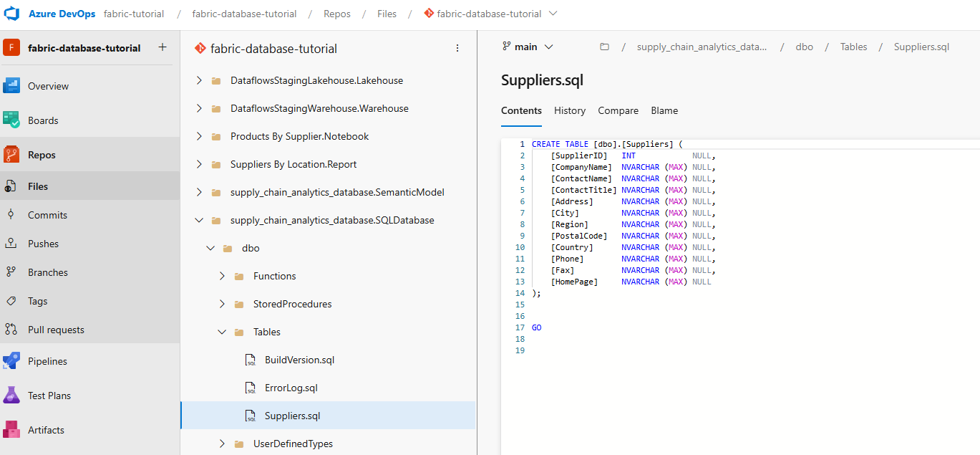This screenshot has height=455, width=980.
Task: Click the dbo breadcrumb link
Action: pos(804,46)
